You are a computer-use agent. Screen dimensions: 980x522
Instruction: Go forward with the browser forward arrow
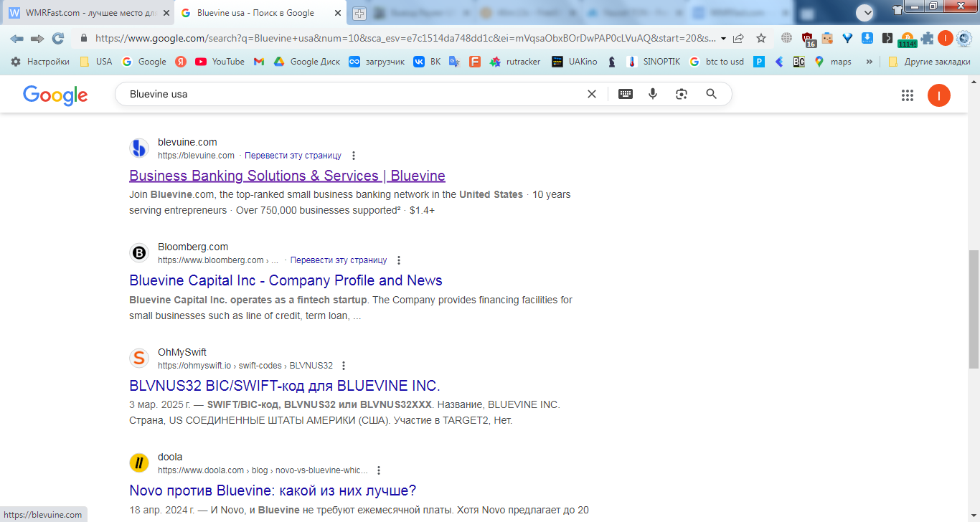point(37,39)
